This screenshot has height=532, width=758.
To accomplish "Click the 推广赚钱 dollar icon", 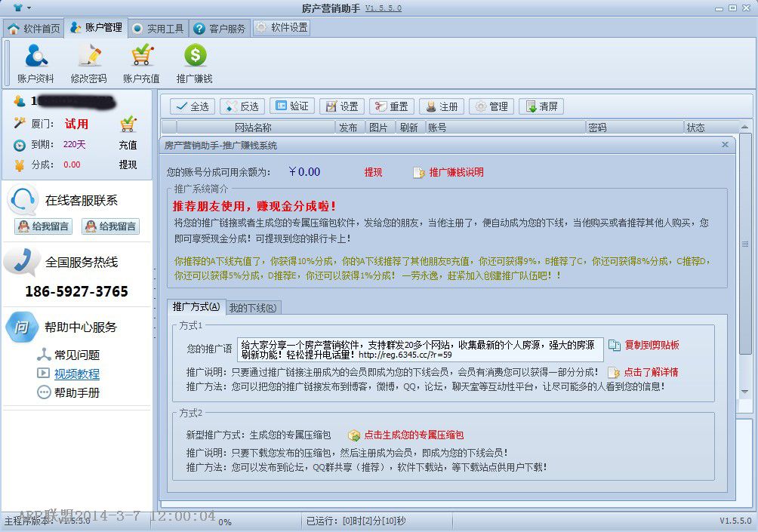I will (x=195, y=57).
